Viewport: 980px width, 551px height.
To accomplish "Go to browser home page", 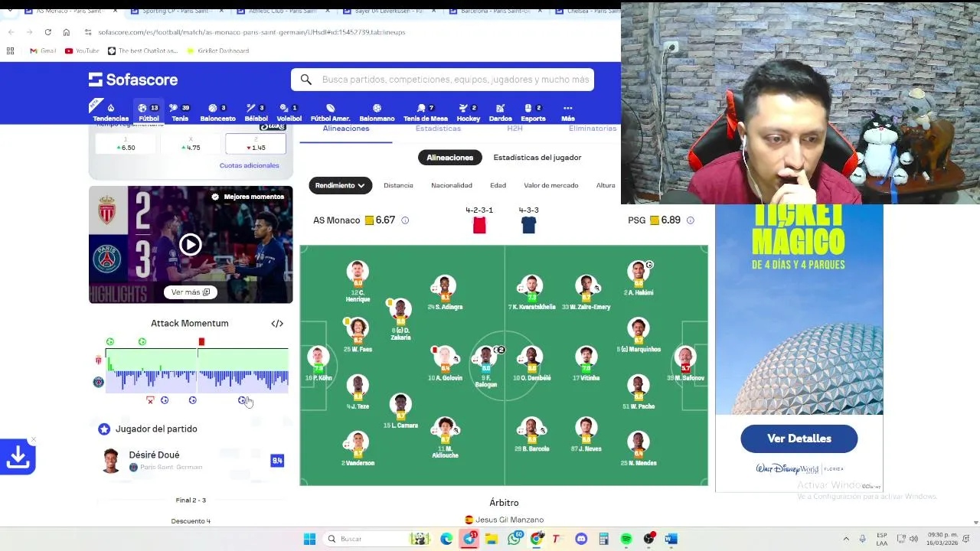I will pyautogui.click(x=67, y=32).
